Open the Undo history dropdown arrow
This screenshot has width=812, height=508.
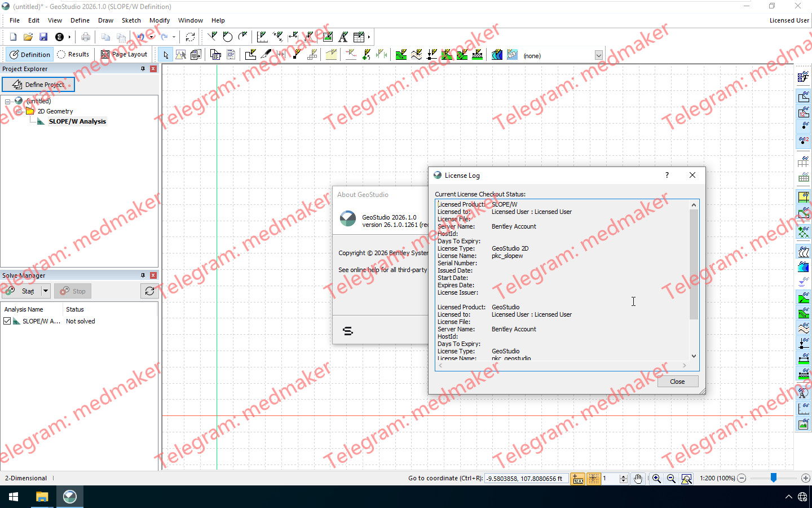point(151,37)
